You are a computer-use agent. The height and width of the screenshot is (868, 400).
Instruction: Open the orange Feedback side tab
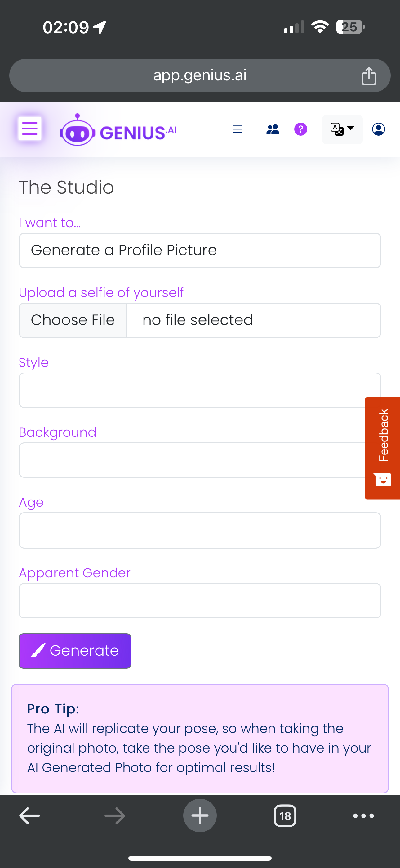point(383,448)
